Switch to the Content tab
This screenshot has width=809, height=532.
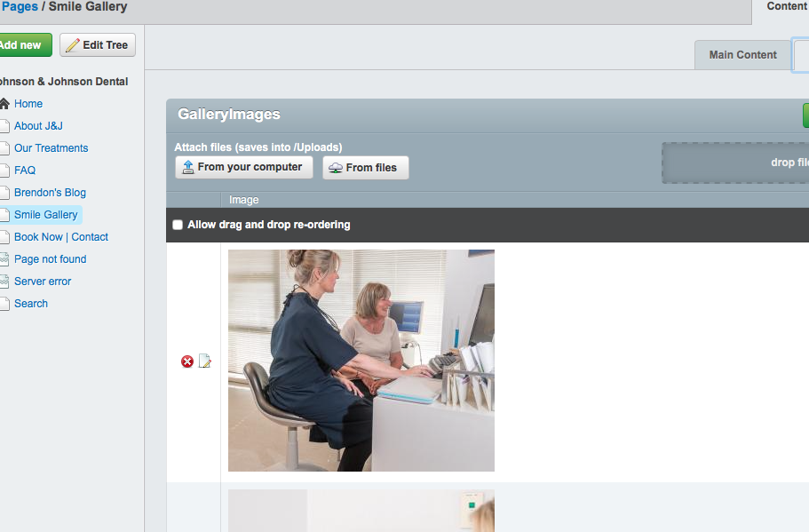click(x=786, y=7)
